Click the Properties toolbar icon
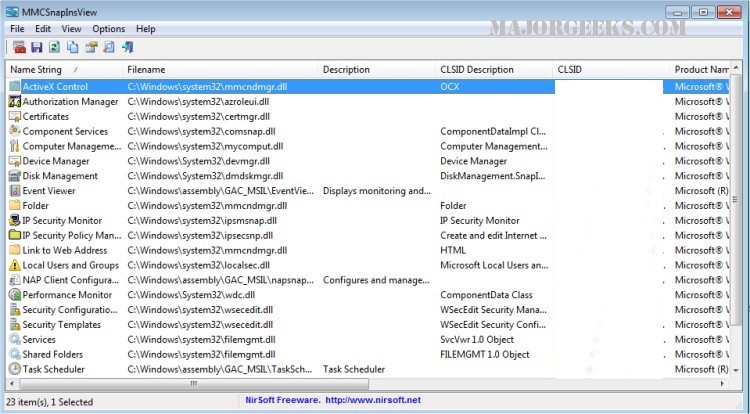 [x=91, y=47]
